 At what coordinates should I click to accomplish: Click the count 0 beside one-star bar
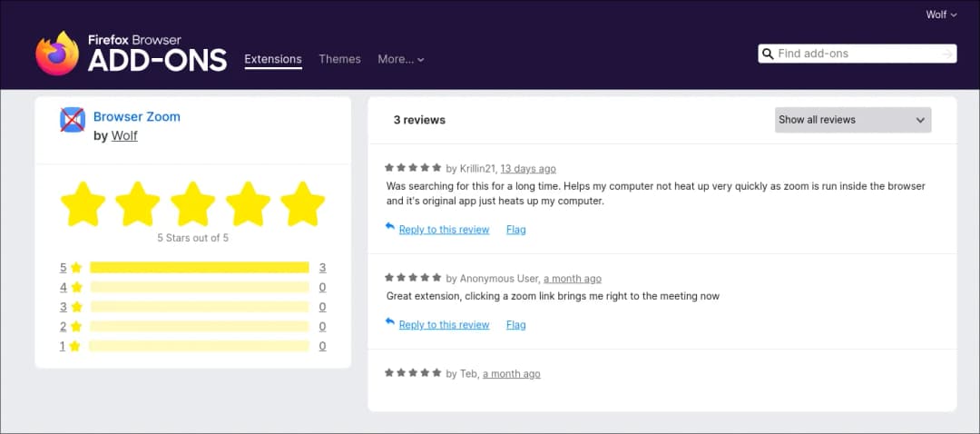pos(322,346)
